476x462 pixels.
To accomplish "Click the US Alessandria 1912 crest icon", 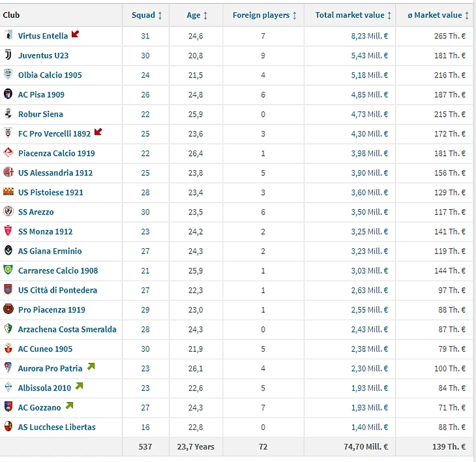I will click(x=8, y=172).
